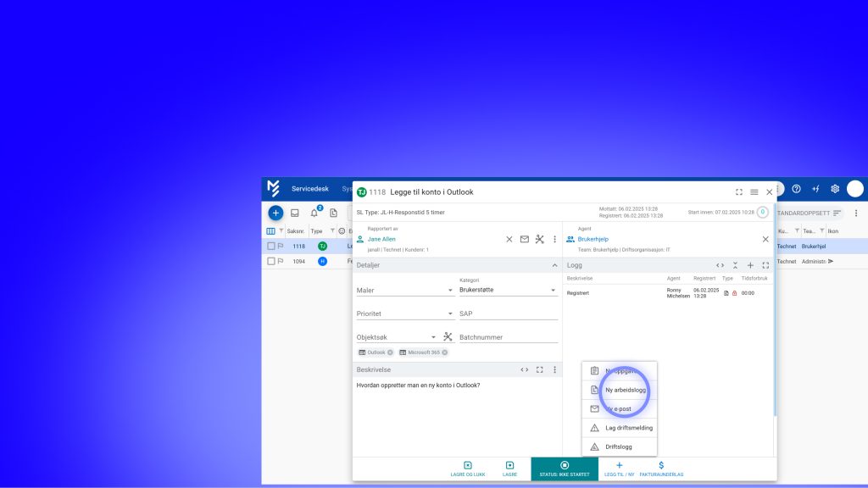Click the Beskrivelse text about Outlook account

coord(418,385)
